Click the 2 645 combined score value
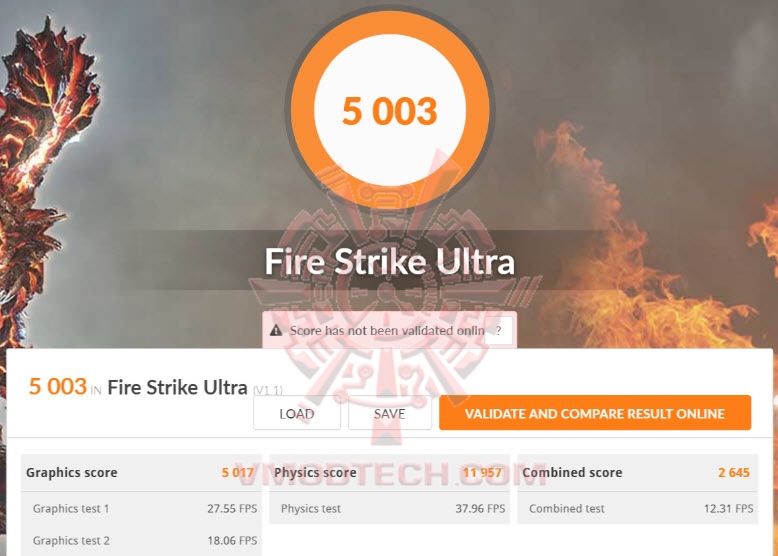Screen dimensions: 778x556 (x=734, y=472)
